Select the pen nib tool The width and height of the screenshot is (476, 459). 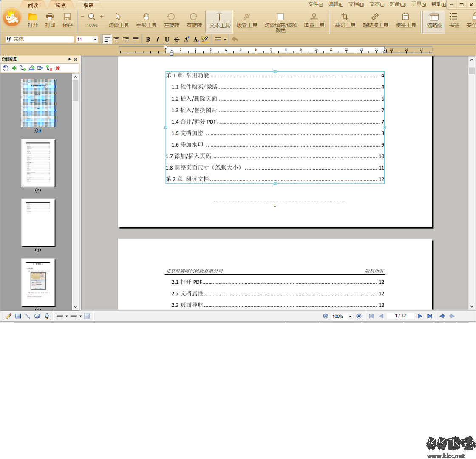[x=47, y=316]
